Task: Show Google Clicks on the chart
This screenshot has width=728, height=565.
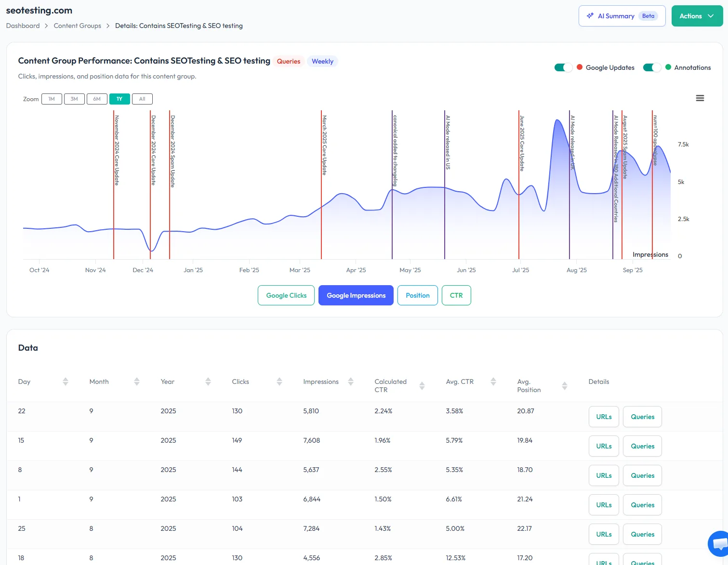Action: tap(286, 295)
